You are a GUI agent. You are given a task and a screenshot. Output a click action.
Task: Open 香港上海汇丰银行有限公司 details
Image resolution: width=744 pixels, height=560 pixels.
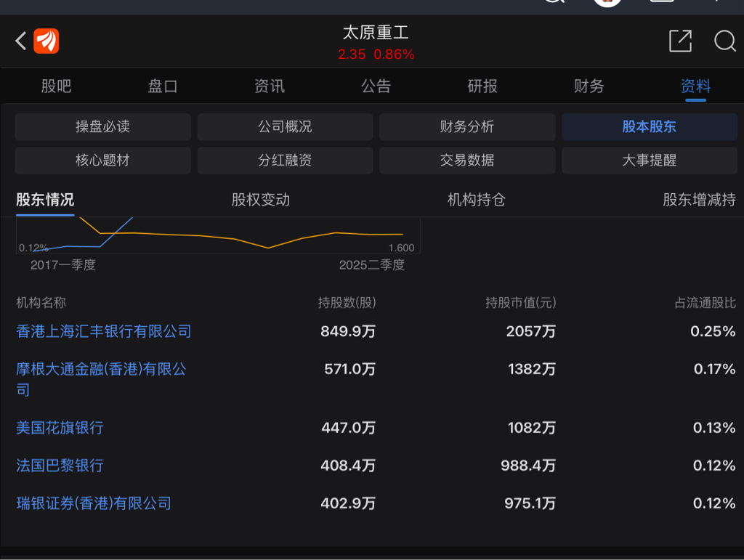[103, 331]
